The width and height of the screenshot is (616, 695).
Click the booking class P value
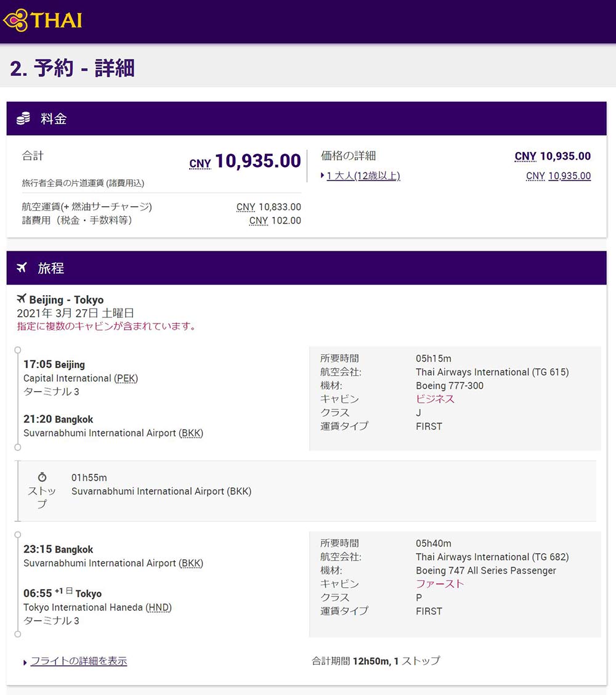pos(419,598)
